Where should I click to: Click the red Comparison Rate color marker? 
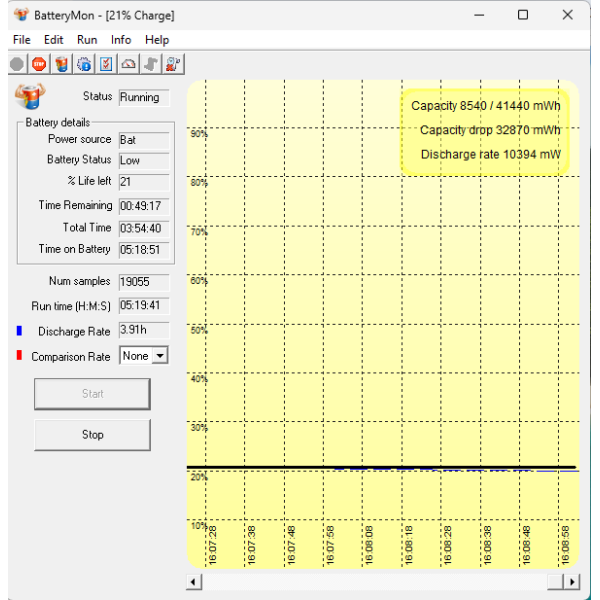(x=19, y=355)
